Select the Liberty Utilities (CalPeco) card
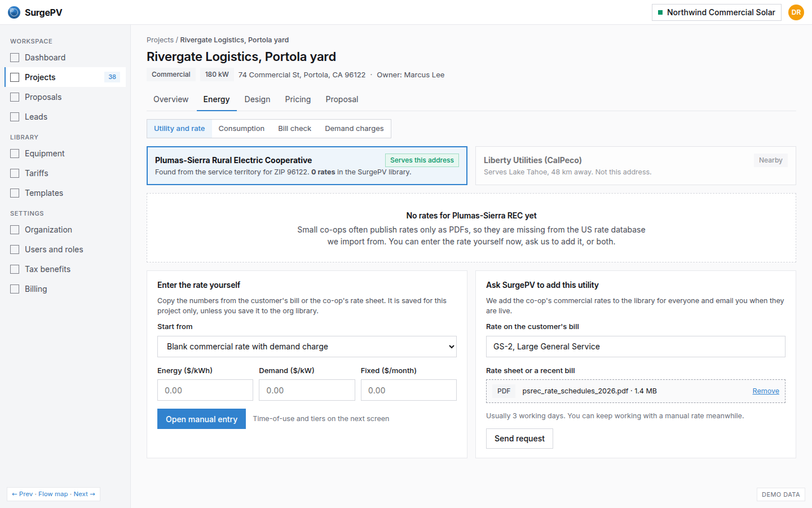Screen dimensions: 812x508 pos(636,166)
